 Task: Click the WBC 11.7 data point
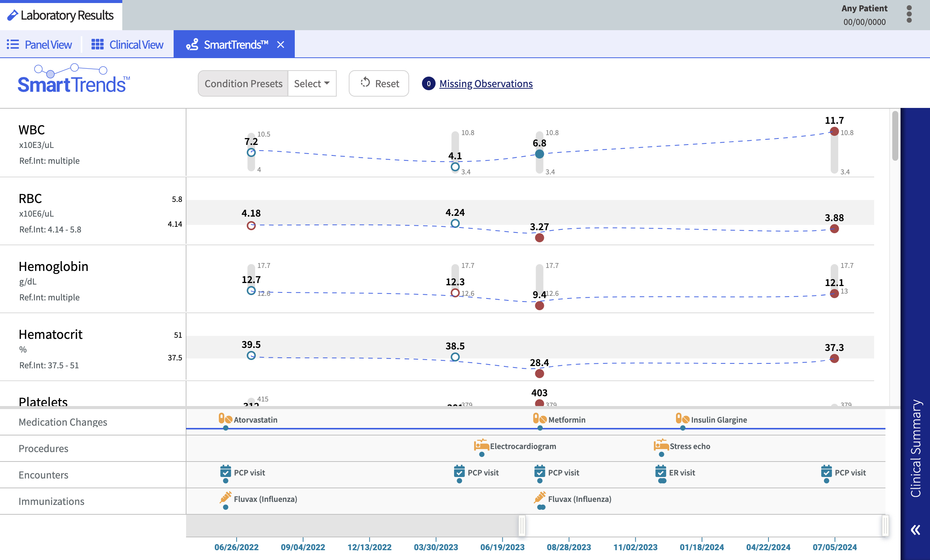[x=834, y=131]
